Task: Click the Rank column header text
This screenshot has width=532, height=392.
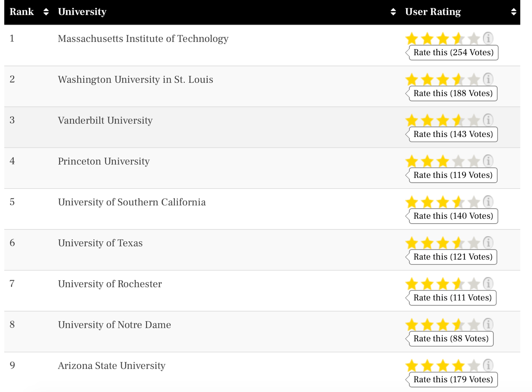Action: click(x=22, y=12)
